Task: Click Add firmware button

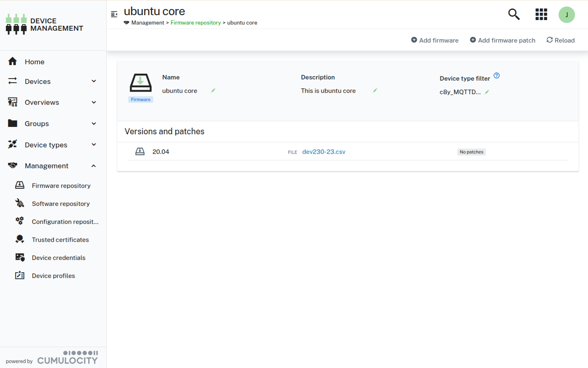Action: click(434, 40)
